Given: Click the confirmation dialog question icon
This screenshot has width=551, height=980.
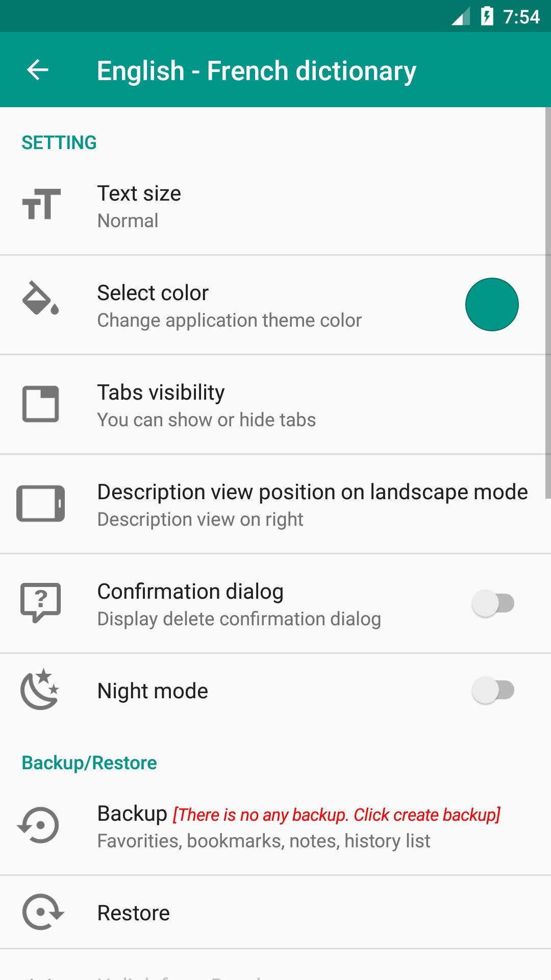Looking at the screenshot, I should [x=41, y=602].
